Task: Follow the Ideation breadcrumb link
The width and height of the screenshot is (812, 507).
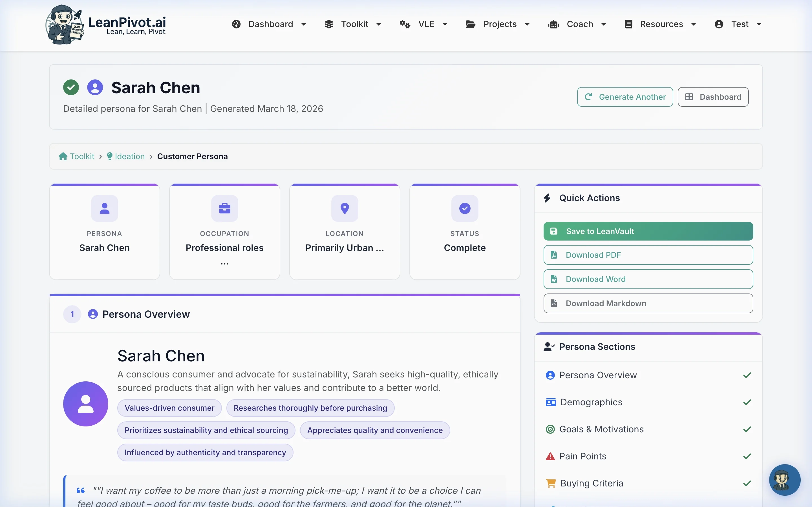Action: (x=129, y=156)
